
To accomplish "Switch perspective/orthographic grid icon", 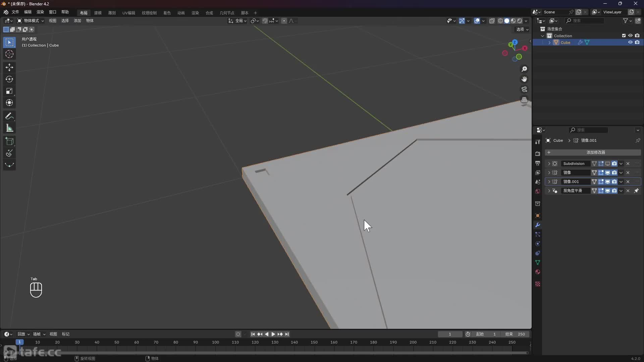I will click(x=524, y=100).
